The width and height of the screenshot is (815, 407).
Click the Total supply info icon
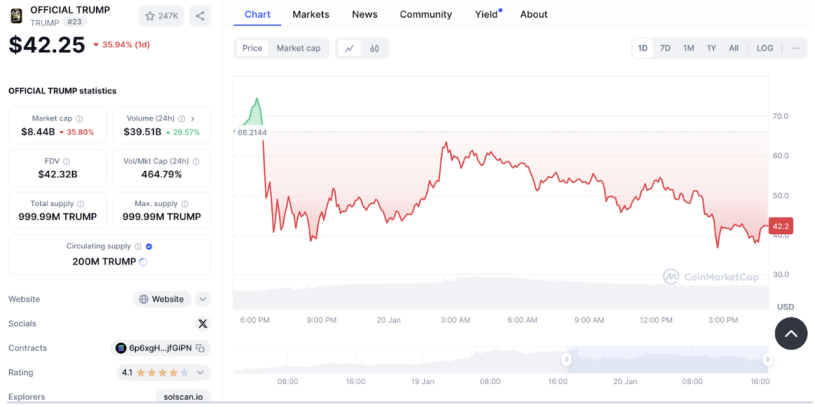click(x=81, y=204)
